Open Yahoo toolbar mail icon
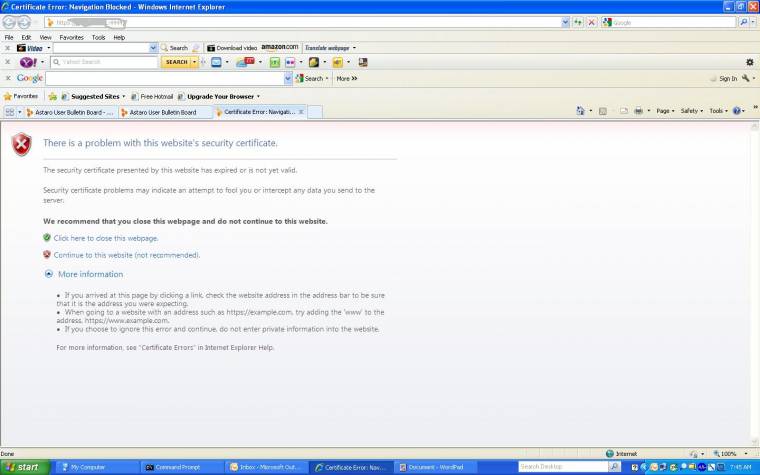Screen dimensions: 760x475 tap(216, 62)
